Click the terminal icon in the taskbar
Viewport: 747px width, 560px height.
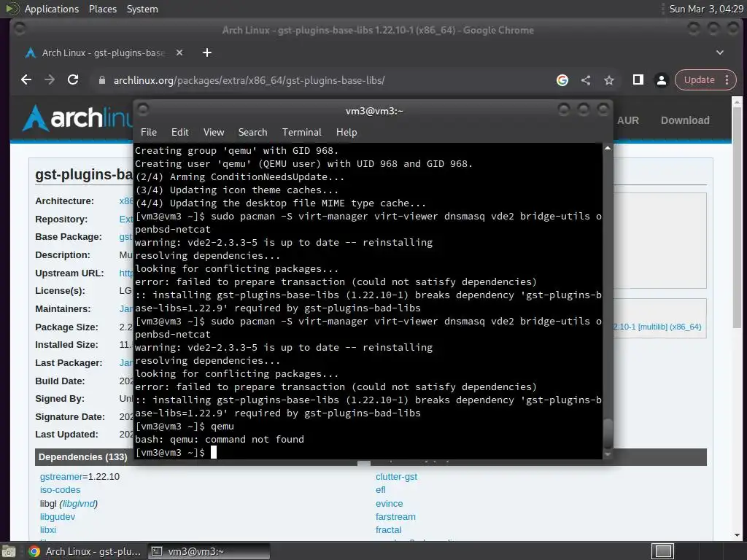157,551
